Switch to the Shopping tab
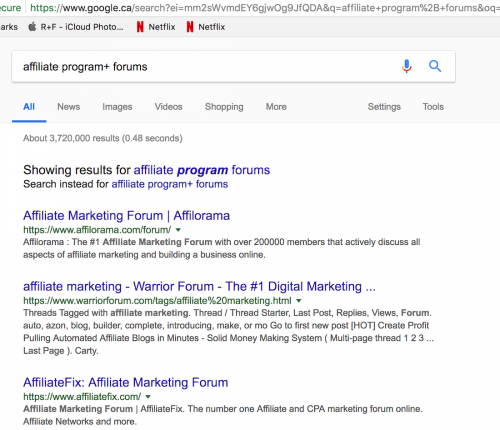The image size is (500, 430). pos(224,107)
